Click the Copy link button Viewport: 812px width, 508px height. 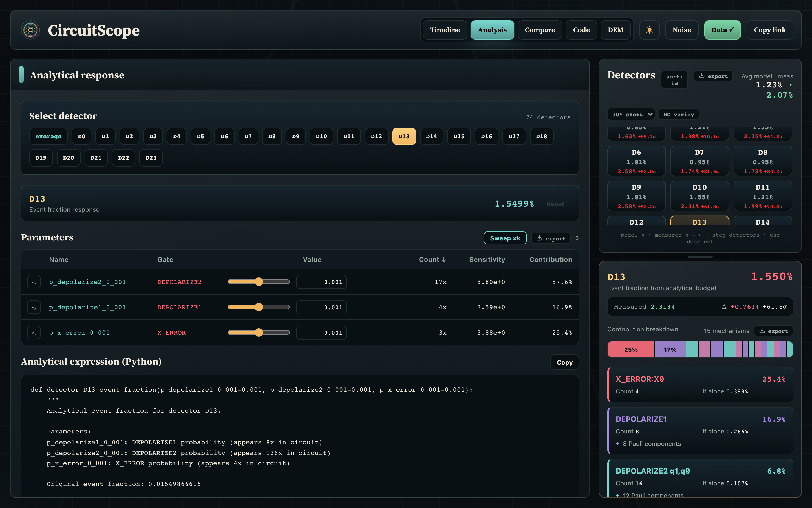(770, 30)
